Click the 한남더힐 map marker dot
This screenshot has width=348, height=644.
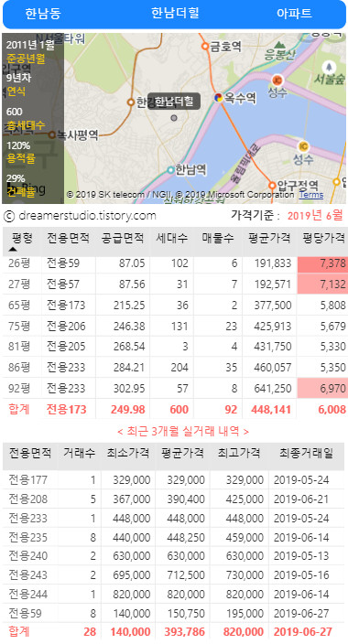(x=174, y=118)
